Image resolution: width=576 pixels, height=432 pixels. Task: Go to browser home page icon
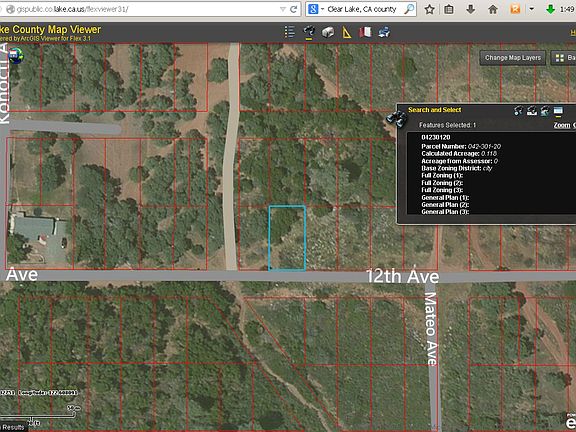(x=493, y=9)
